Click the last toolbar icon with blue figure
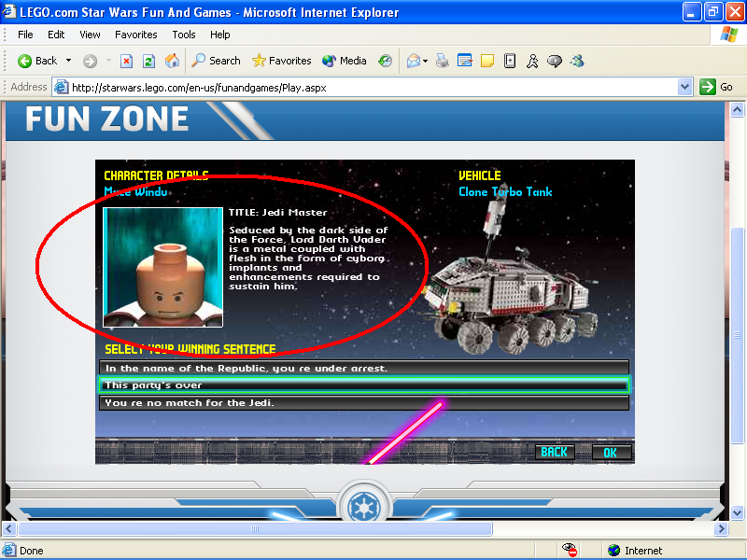The height and width of the screenshot is (560, 747). click(577, 61)
